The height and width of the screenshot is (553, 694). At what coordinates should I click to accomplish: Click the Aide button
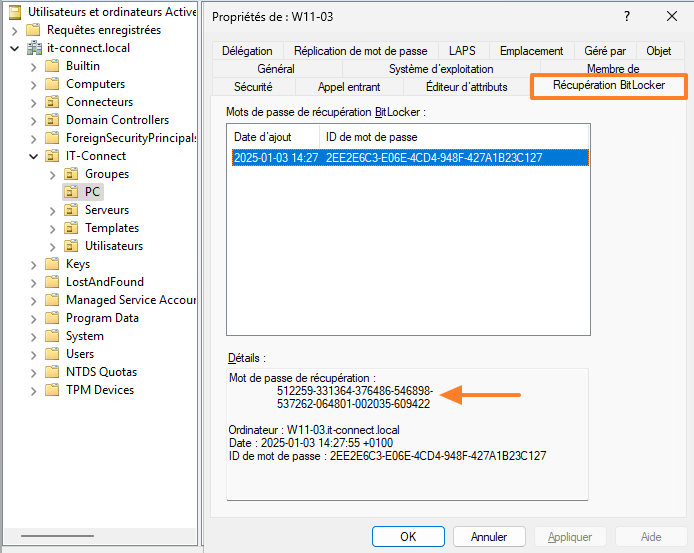tap(651, 537)
